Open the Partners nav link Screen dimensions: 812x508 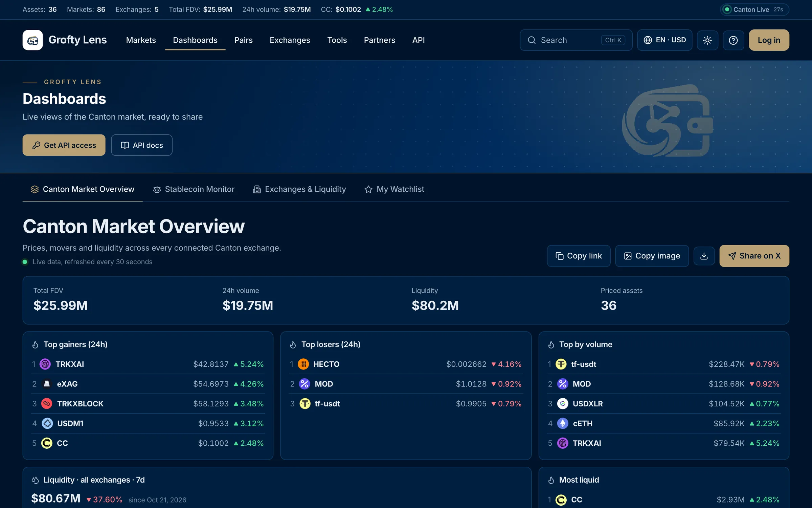coord(379,40)
